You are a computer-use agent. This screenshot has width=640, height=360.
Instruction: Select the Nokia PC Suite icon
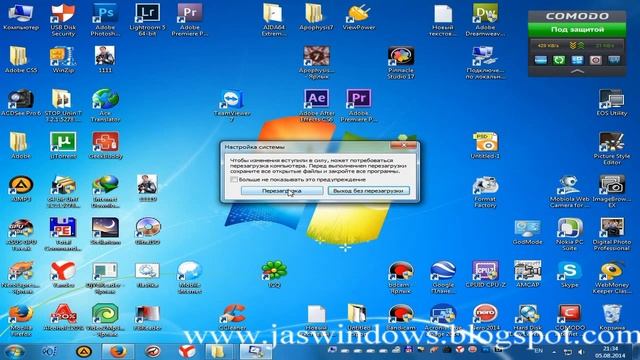[x=569, y=234]
